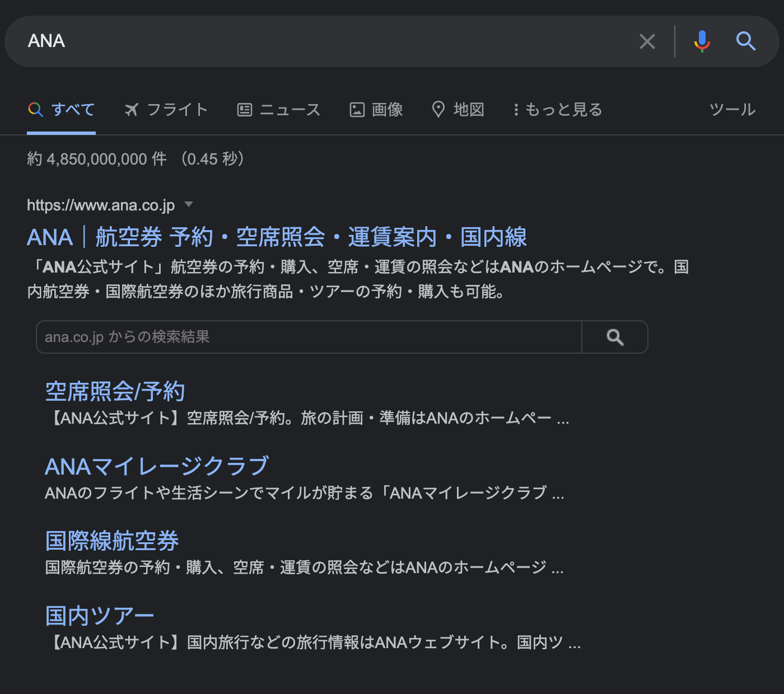
Task: Switch to the ニュース tab
Action: (x=279, y=110)
